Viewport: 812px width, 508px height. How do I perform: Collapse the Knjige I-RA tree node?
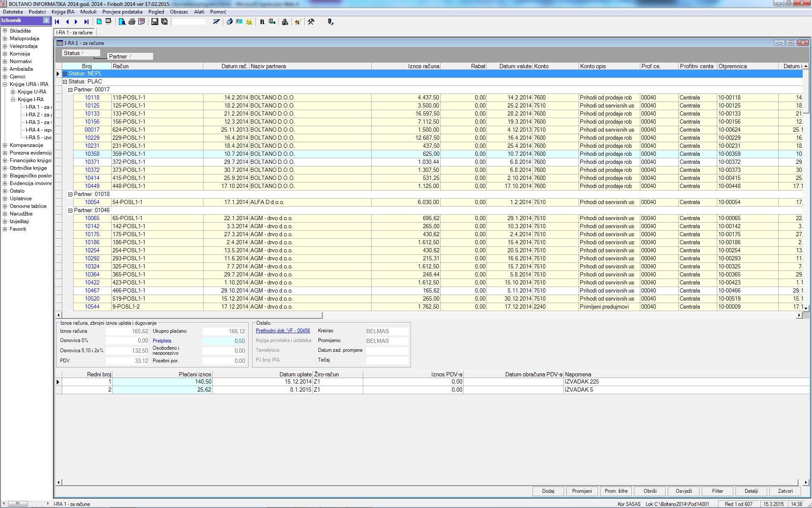tap(13, 99)
